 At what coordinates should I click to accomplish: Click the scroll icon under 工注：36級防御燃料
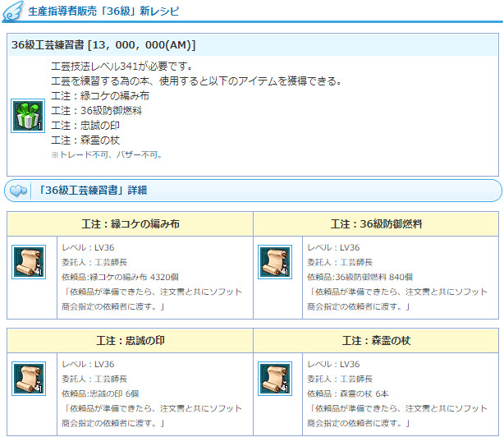coord(275,262)
